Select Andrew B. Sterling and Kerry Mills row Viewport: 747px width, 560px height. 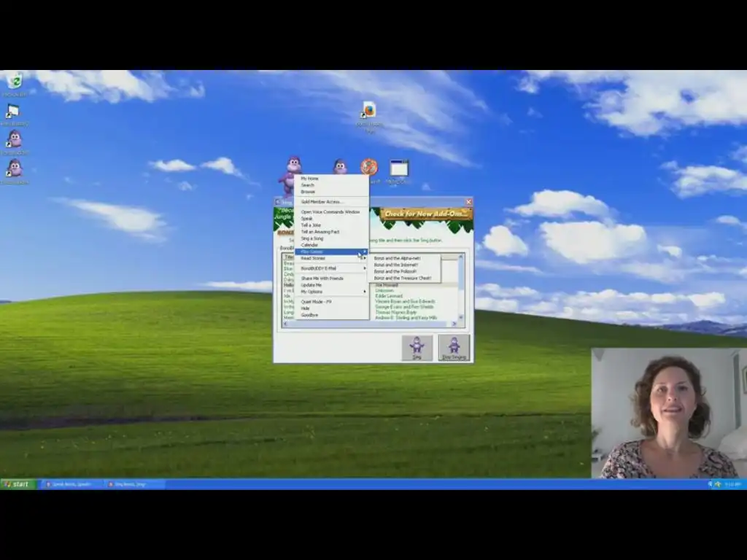coord(406,318)
